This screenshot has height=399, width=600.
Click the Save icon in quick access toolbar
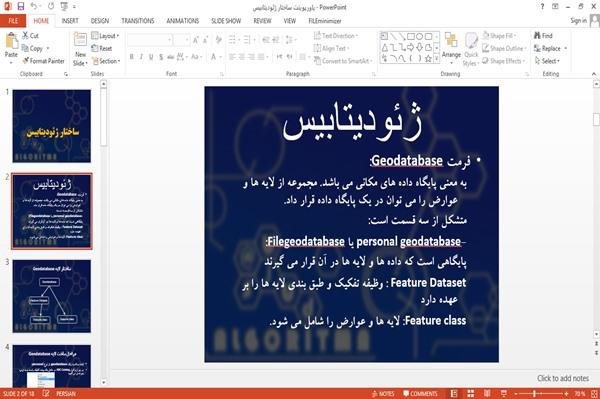[21, 7]
